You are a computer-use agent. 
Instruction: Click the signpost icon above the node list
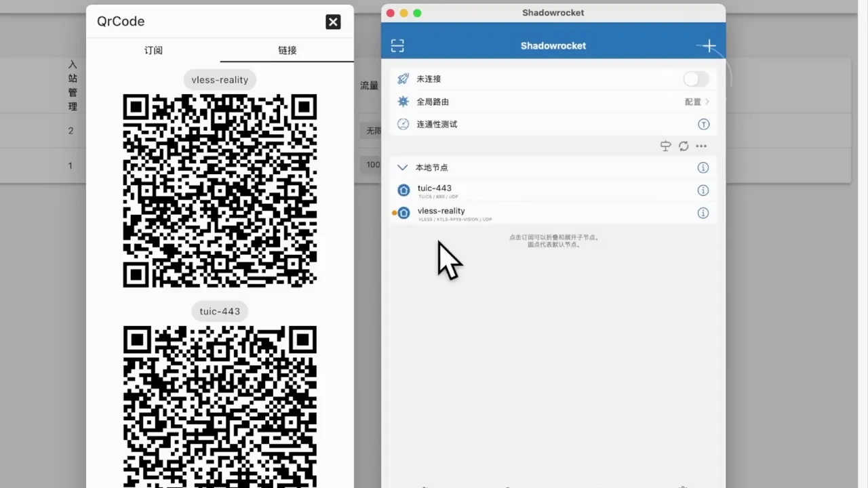click(665, 146)
